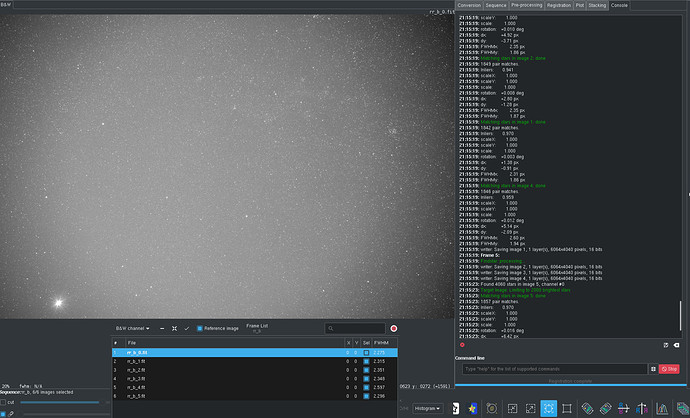The image size is (690, 418).
Task: Click the zoom to fit icon
Action: (549, 408)
